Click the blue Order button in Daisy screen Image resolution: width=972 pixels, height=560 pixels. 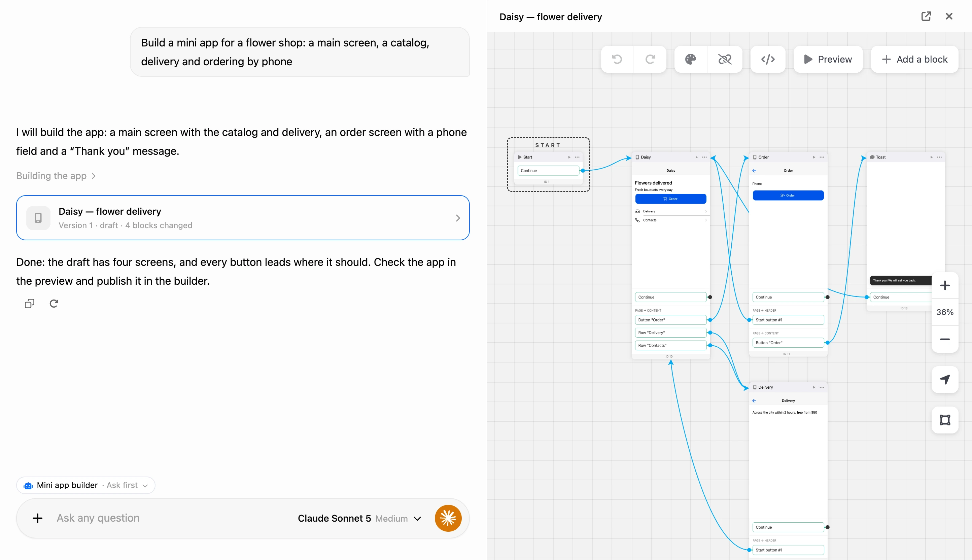point(670,199)
